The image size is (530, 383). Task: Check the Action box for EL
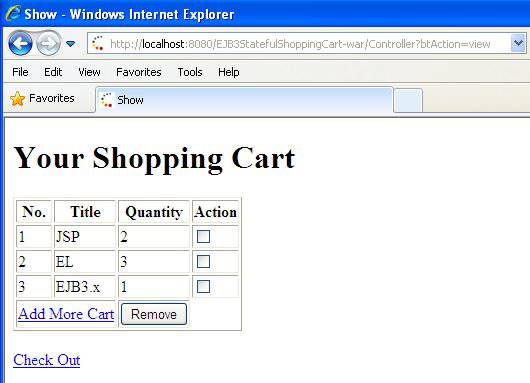click(203, 261)
